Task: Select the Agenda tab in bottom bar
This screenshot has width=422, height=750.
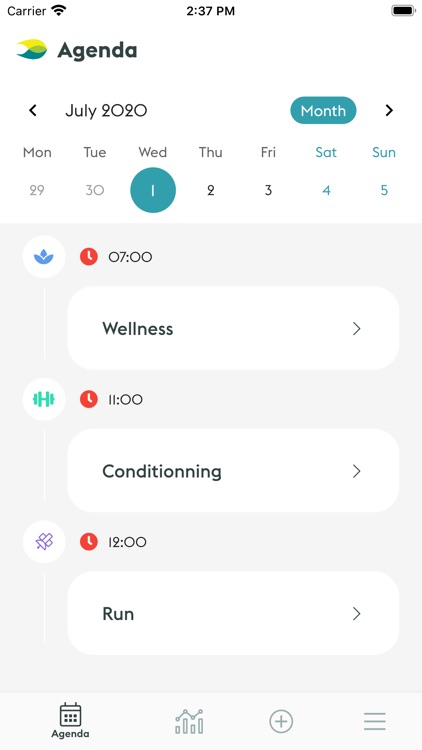Action: [70, 721]
